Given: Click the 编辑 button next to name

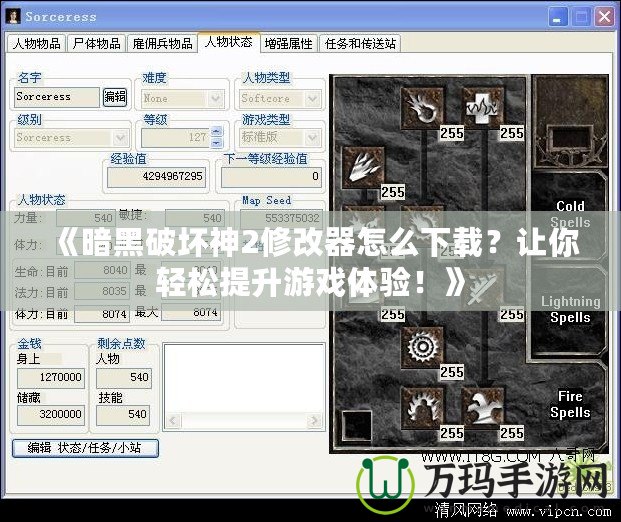Looking at the screenshot, I should point(115,97).
